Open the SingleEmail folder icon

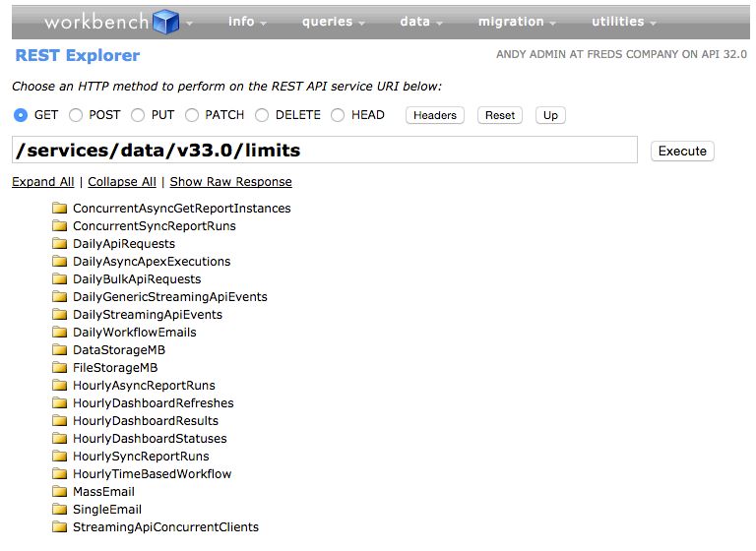click(x=59, y=510)
